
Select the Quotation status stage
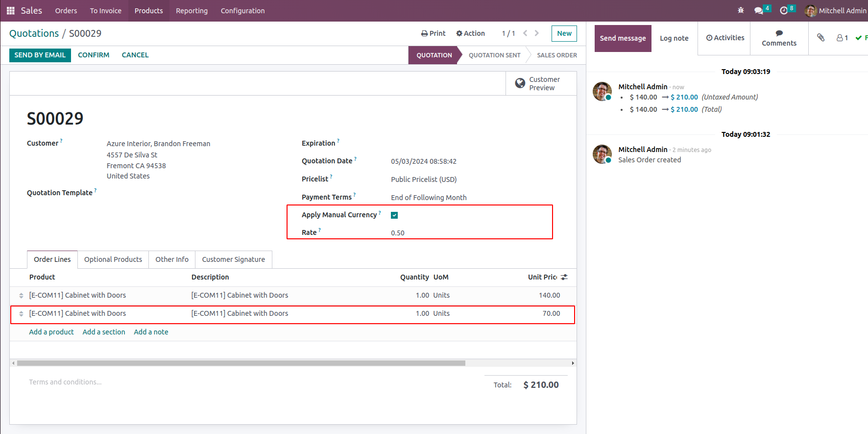[434, 55]
